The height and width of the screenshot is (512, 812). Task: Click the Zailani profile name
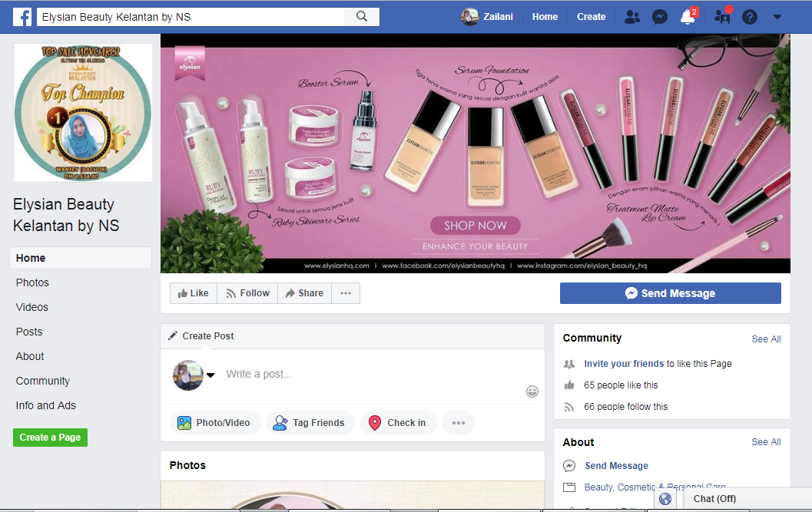point(498,17)
